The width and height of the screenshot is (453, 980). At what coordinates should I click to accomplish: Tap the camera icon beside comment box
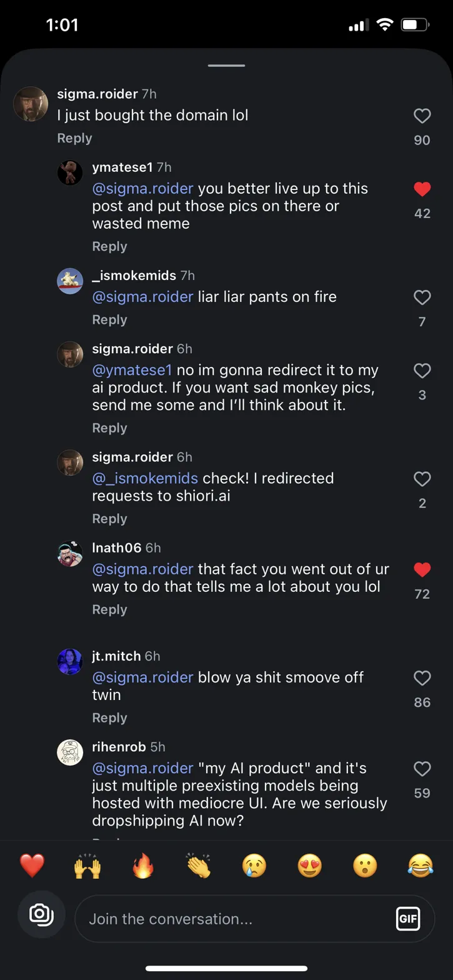[x=41, y=914]
